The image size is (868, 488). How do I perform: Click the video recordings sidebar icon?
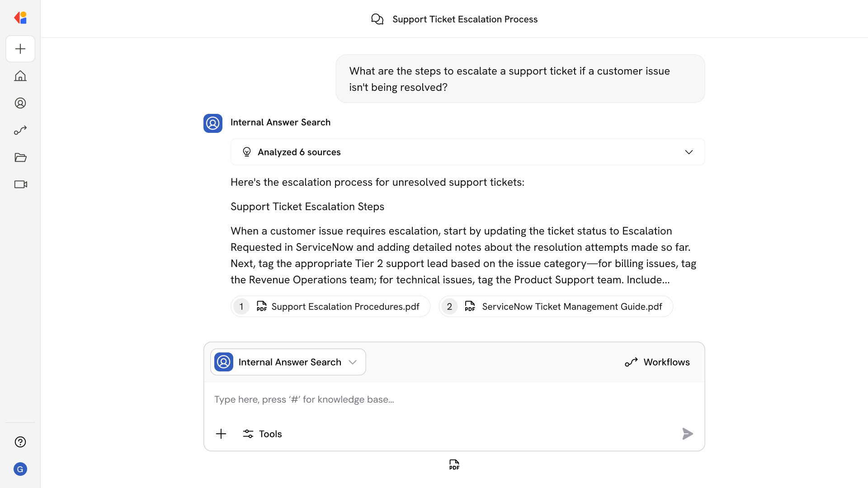click(x=20, y=184)
